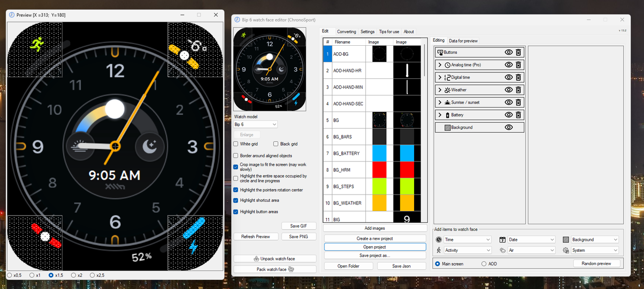Toggle visibility of Analog time (Pro)
The width and height of the screenshot is (644, 289).
[x=509, y=65]
